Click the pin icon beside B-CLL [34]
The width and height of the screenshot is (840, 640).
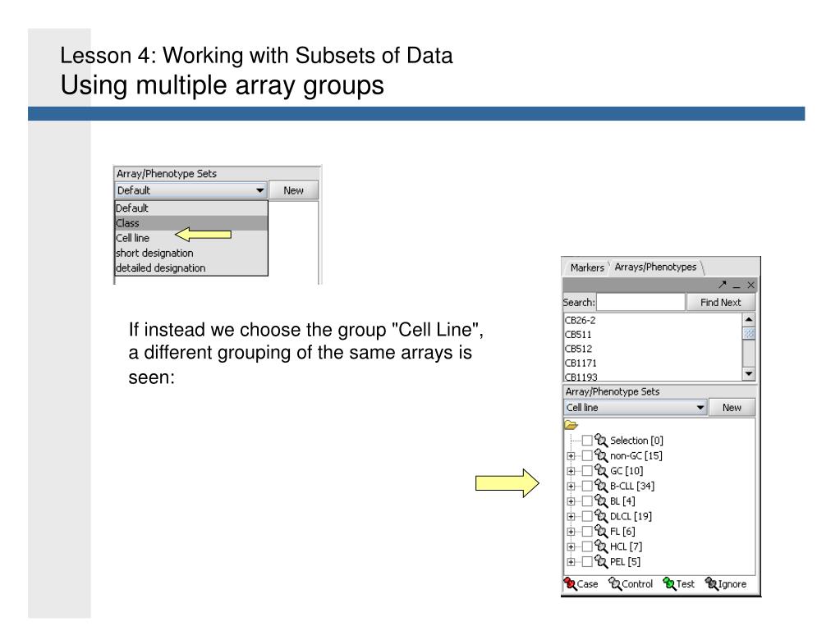(x=601, y=486)
